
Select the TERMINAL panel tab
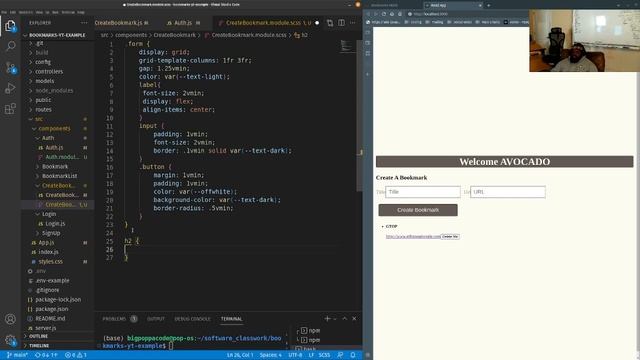pos(231,319)
